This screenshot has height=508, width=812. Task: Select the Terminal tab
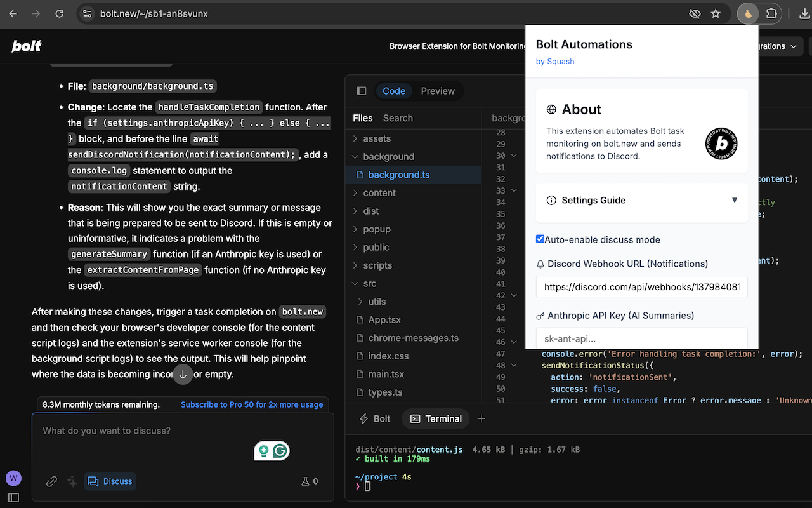pos(436,418)
